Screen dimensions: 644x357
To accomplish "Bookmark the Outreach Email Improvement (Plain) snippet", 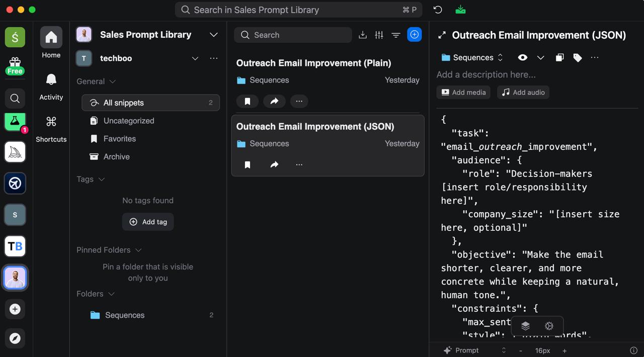I will coord(247,101).
